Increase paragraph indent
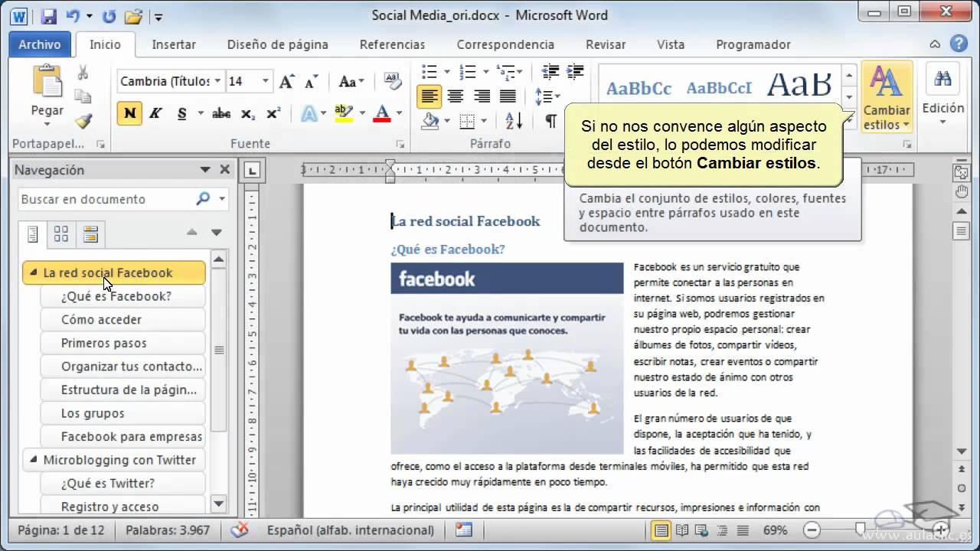 [576, 72]
